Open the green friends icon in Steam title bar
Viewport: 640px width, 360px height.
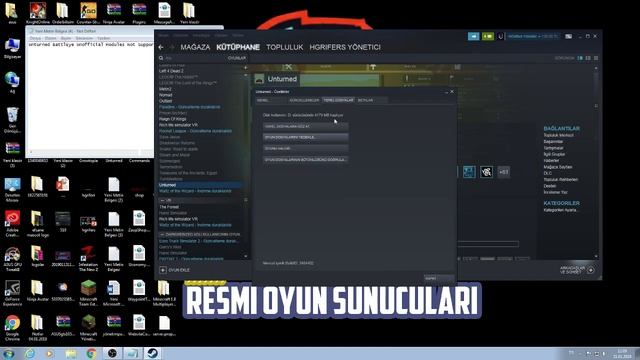(x=488, y=36)
